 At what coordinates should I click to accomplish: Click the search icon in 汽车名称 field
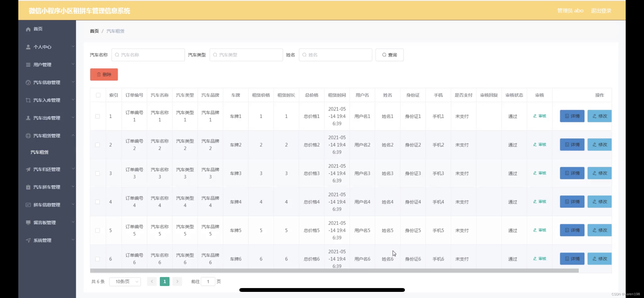click(117, 55)
